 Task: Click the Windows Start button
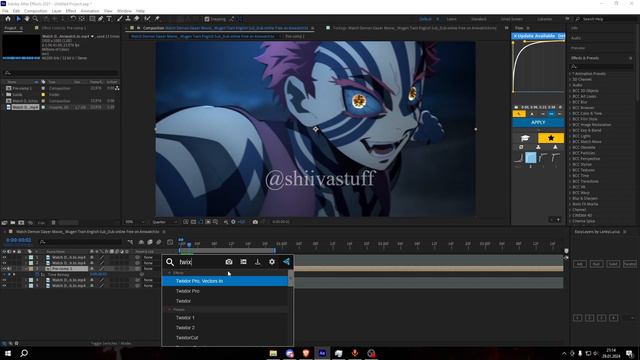coord(8,353)
